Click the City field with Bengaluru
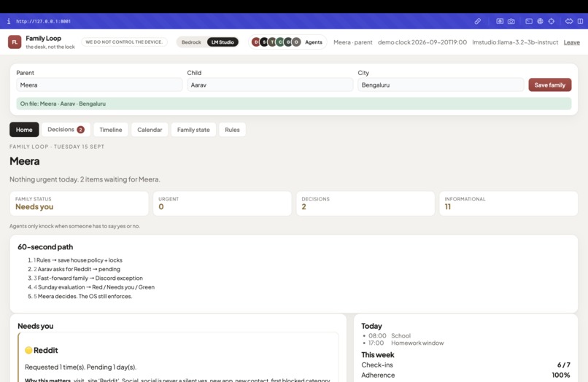Viewport: 588px width, 382px height. 441,85
